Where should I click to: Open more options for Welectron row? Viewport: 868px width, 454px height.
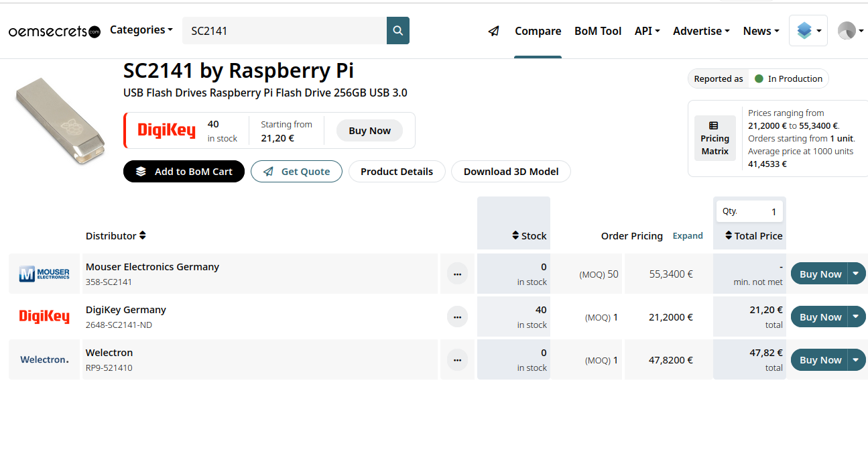[x=457, y=359]
